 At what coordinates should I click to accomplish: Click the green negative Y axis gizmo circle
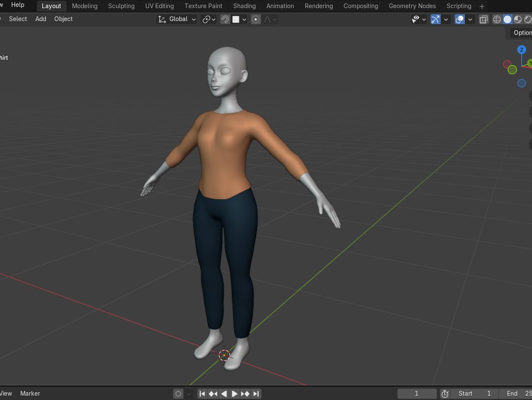512,70
